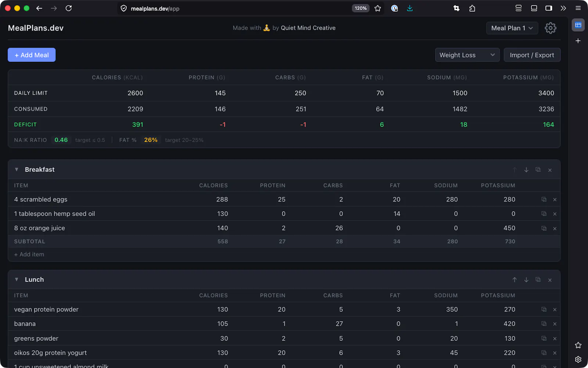Remove the vegan protein powder item
Screen dimensions: 588x368
[555, 309]
